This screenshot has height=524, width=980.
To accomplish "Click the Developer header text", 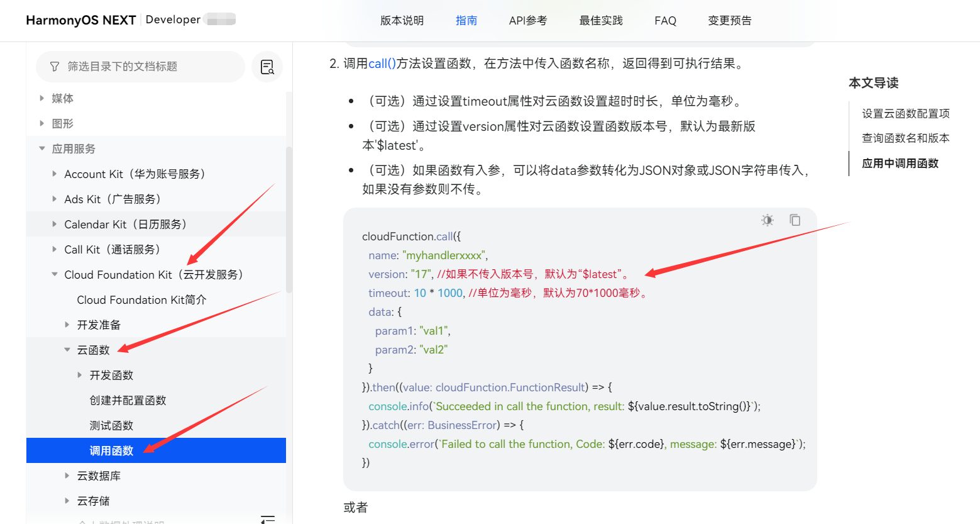I will tap(173, 20).
